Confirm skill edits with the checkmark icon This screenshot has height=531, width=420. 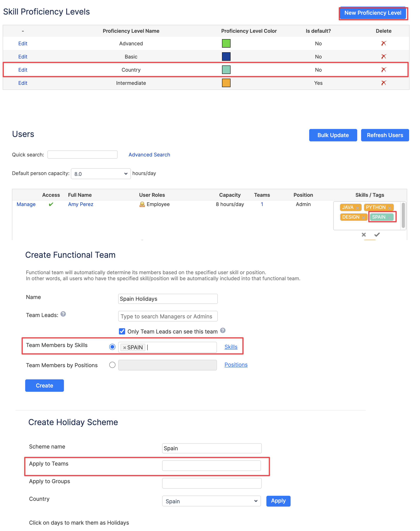[377, 235]
